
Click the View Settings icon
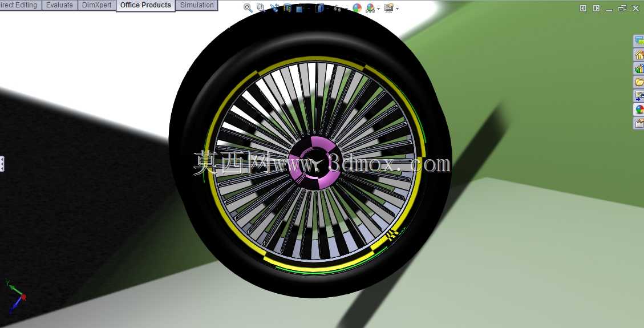pyautogui.click(x=388, y=8)
